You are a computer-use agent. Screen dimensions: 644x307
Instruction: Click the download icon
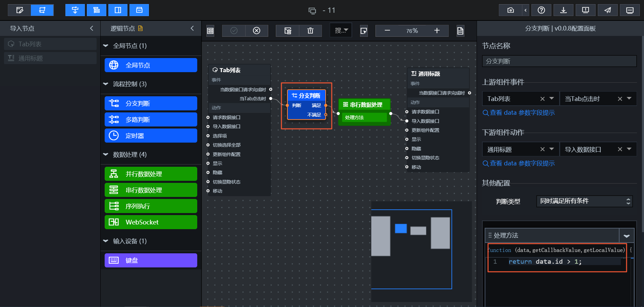pos(563,10)
